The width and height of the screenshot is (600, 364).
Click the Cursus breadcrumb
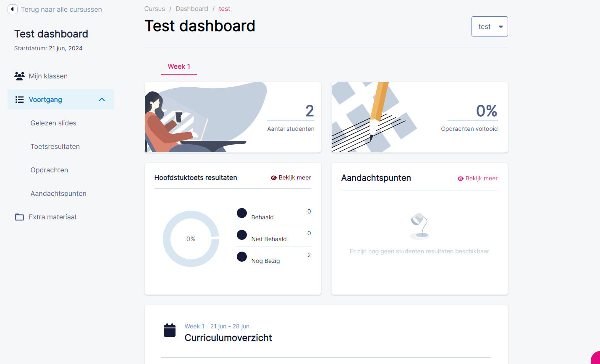(155, 9)
